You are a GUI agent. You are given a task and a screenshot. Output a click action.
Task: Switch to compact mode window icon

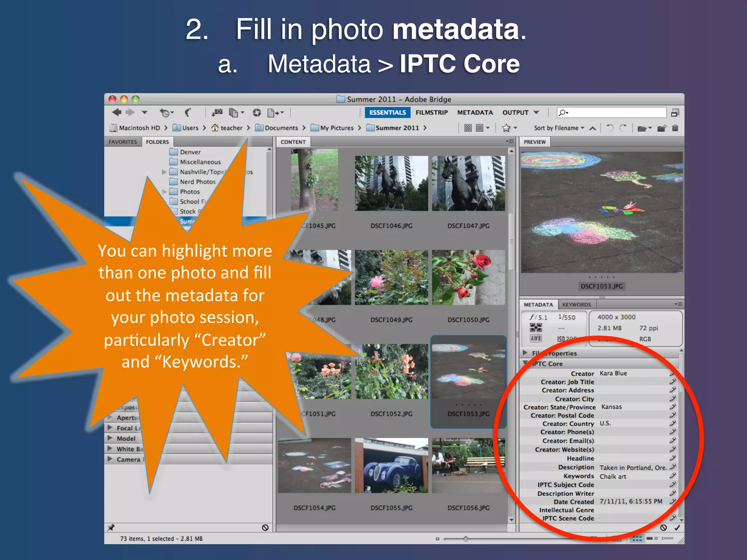pos(675,113)
